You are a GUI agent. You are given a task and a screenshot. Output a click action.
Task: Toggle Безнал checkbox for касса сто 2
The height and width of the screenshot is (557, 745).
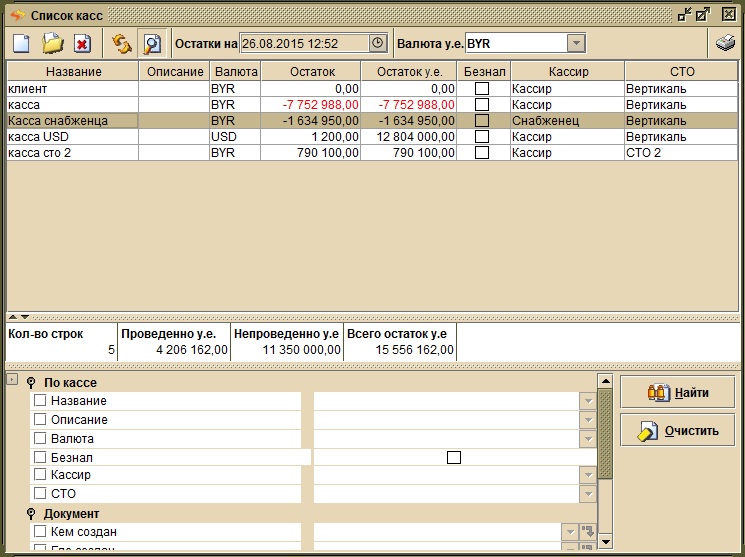(x=482, y=153)
